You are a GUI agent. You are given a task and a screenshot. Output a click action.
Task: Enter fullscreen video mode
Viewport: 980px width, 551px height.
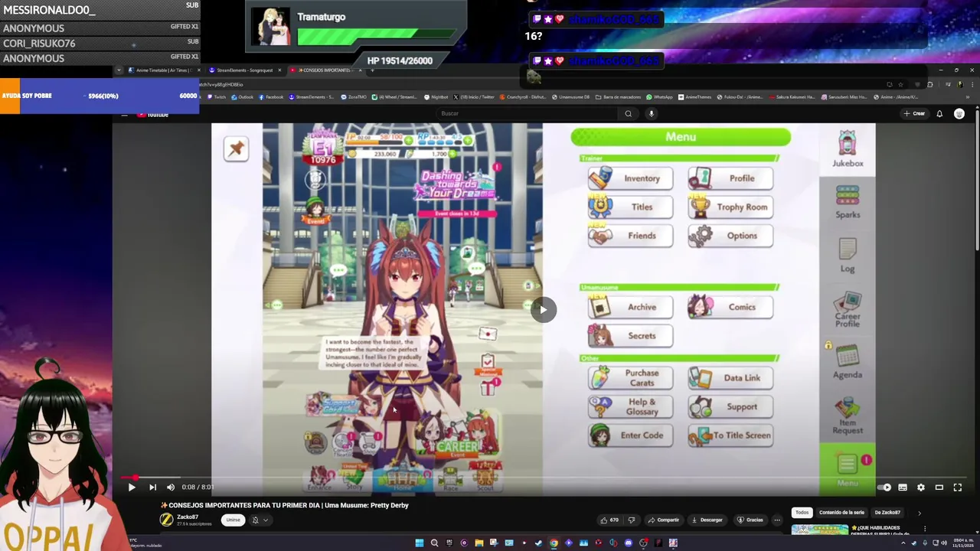(x=958, y=487)
